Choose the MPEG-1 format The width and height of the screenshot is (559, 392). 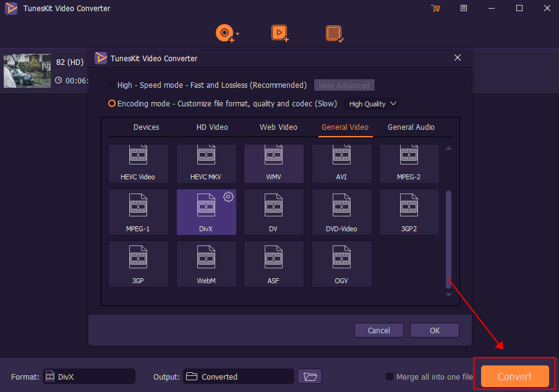click(x=139, y=212)
